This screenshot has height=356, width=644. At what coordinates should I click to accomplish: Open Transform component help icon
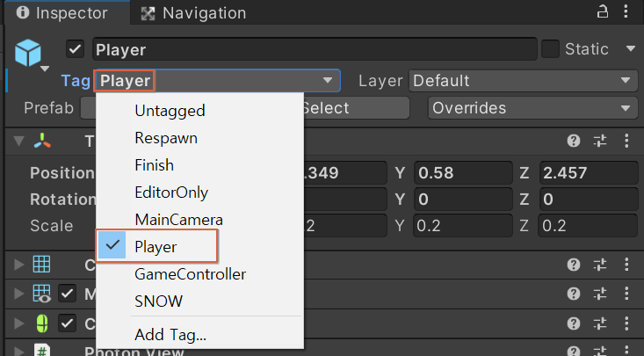pyautogui.click(x=574, y=141)
